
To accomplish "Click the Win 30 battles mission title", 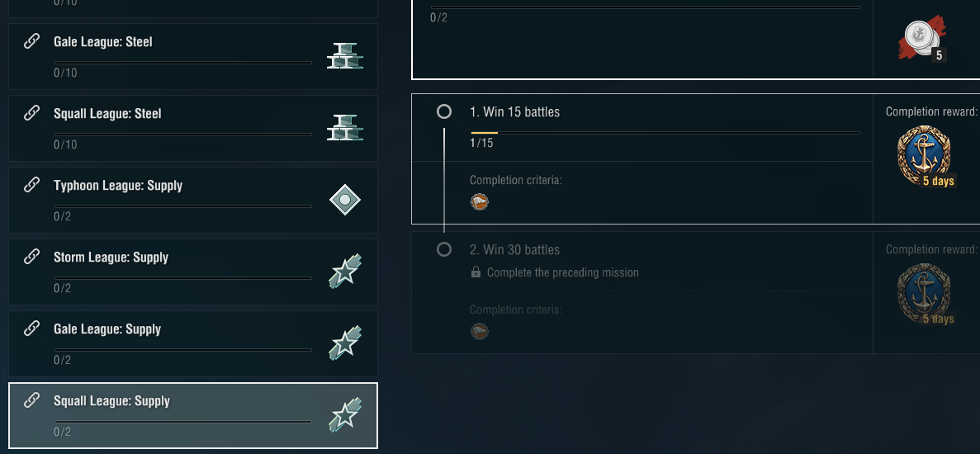I will (x=514, y=249).
